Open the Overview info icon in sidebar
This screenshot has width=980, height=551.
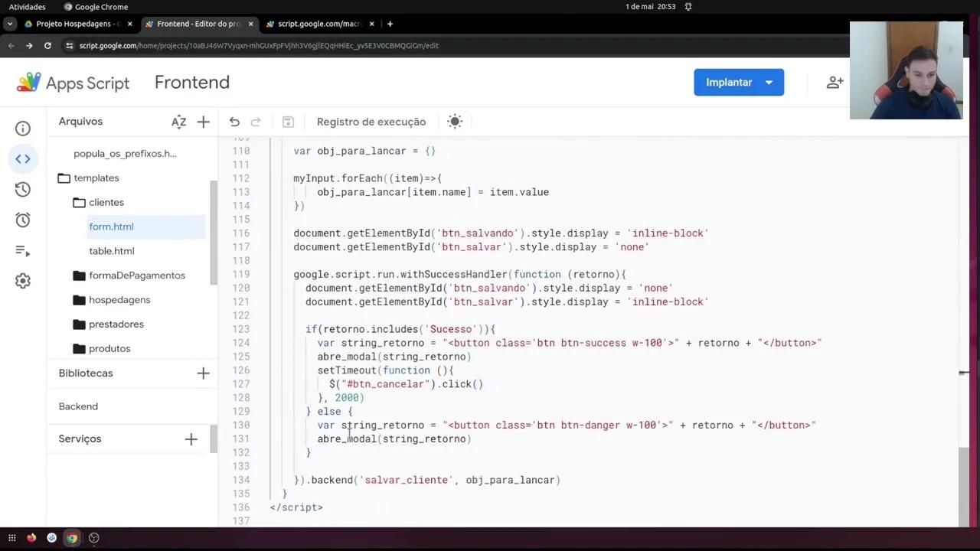[23, 129]
